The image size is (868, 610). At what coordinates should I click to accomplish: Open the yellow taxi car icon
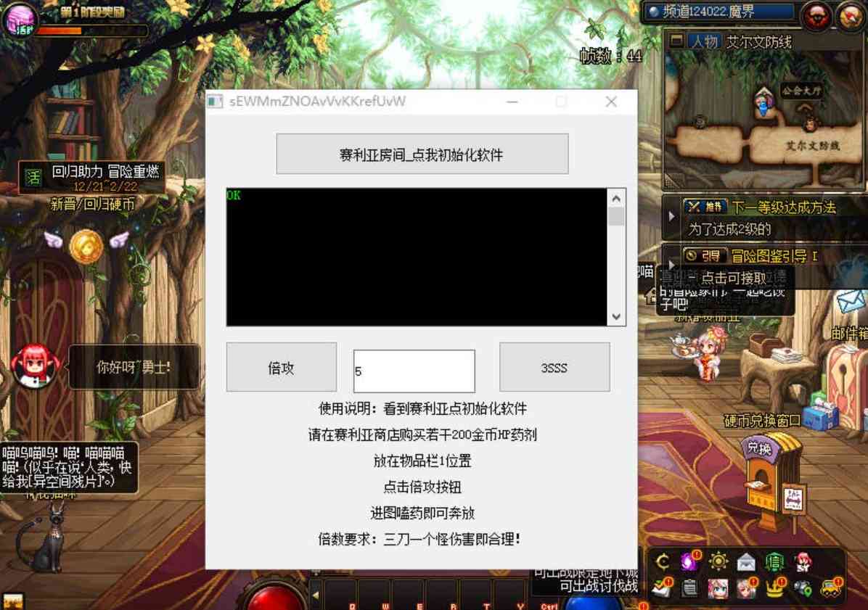pos(830,588)
